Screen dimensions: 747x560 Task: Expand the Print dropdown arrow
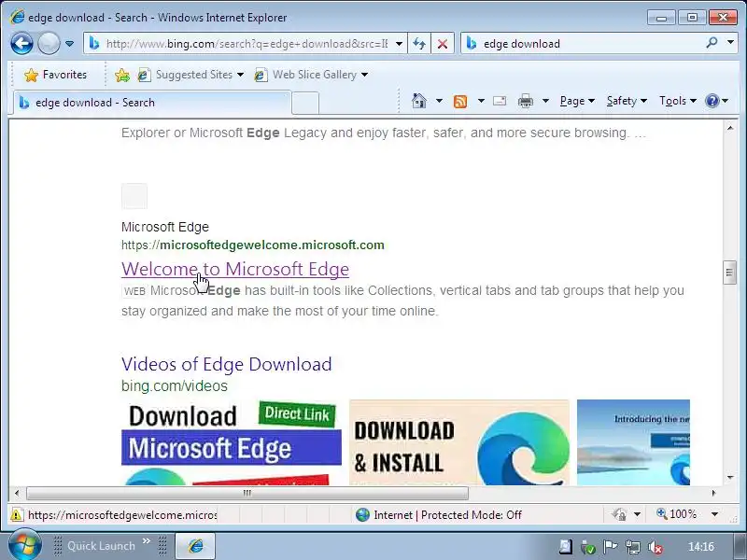546,101
